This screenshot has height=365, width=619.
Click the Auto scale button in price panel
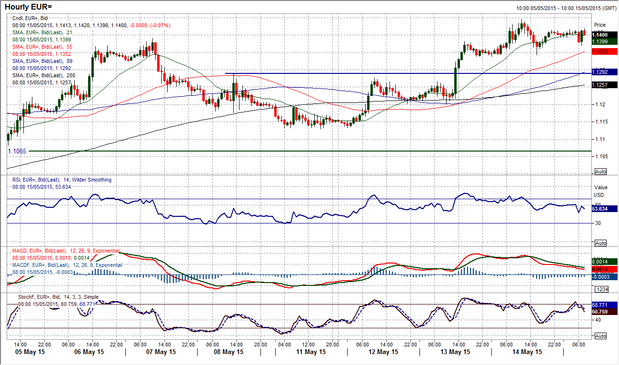[x=600, y=172]
